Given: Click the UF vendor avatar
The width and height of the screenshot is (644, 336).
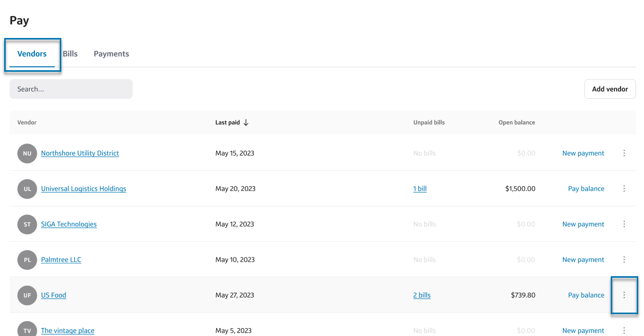Looking at the screenshot, I should pos(27,295).
